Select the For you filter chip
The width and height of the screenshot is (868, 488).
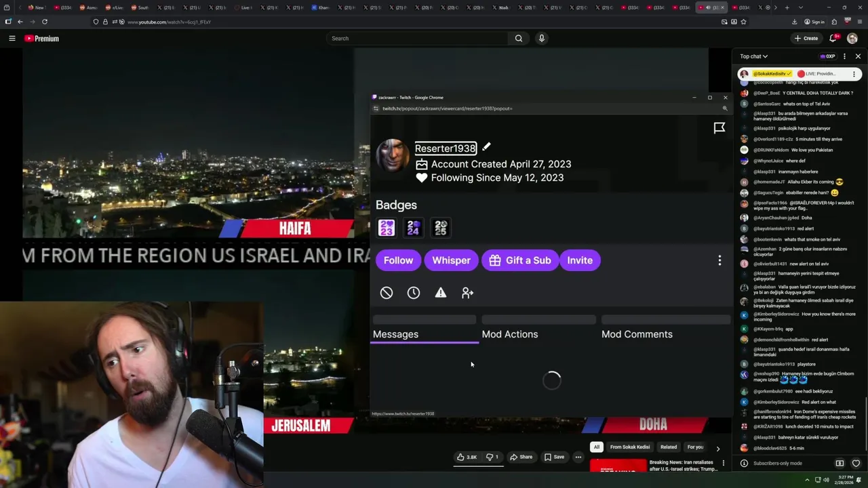pos(695,447)
